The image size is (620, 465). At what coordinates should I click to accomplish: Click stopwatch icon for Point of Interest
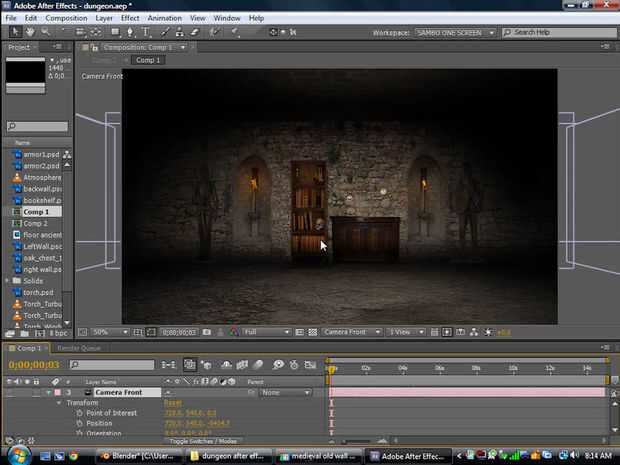80,413
